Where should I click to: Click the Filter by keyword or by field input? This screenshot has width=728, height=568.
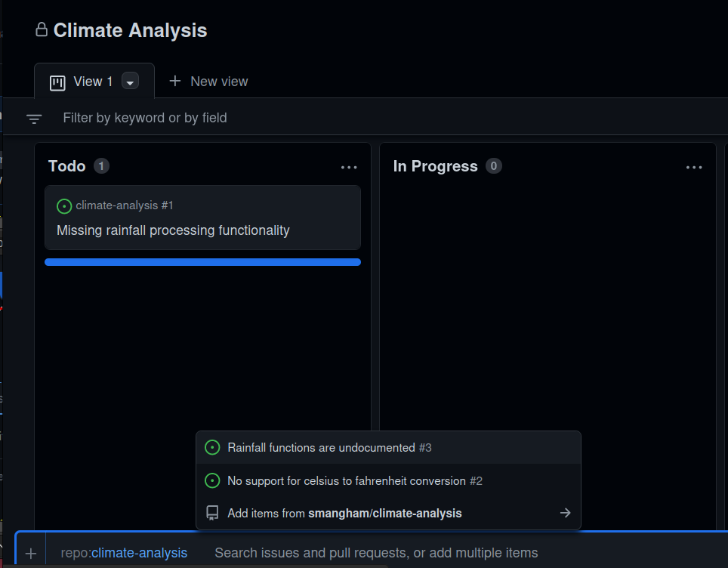pos(145,119)
